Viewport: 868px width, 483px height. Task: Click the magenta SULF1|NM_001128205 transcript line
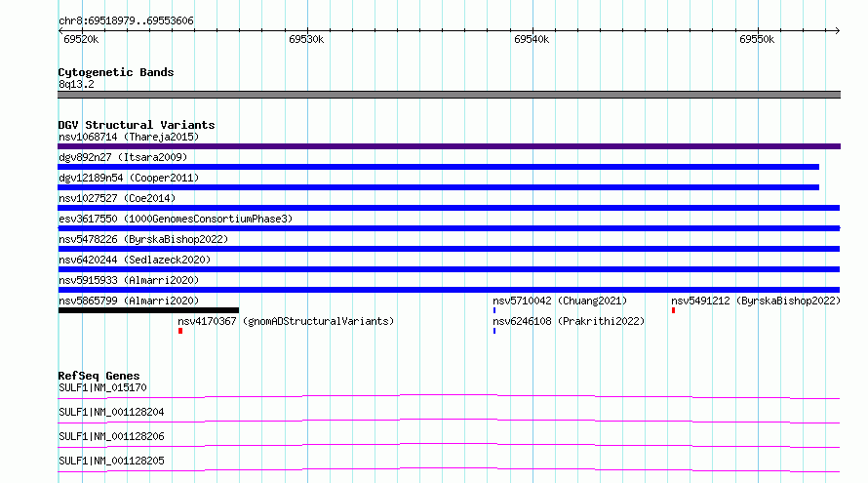point(449,469)
